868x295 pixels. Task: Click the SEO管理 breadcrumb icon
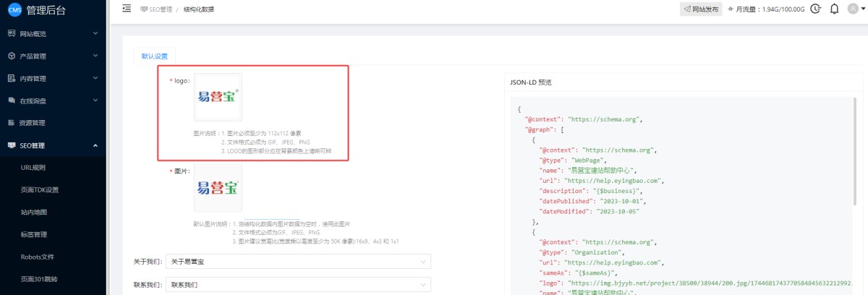point(144,9)
